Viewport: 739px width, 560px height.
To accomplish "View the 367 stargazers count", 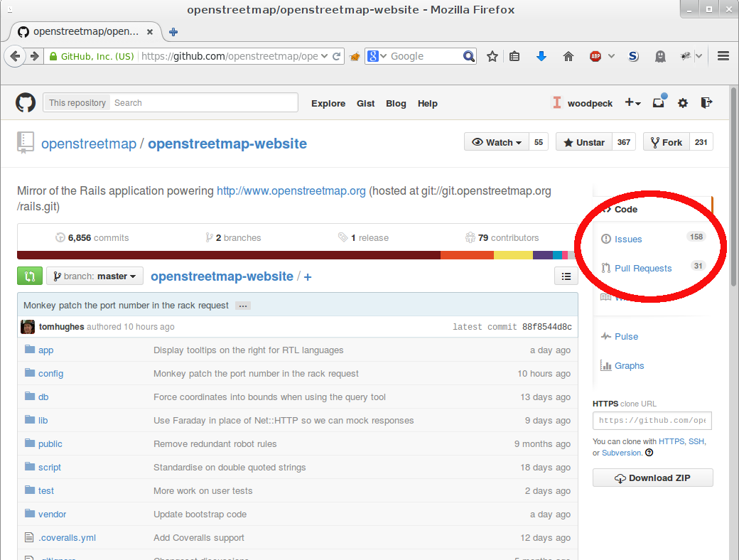I will coord(624,142).
